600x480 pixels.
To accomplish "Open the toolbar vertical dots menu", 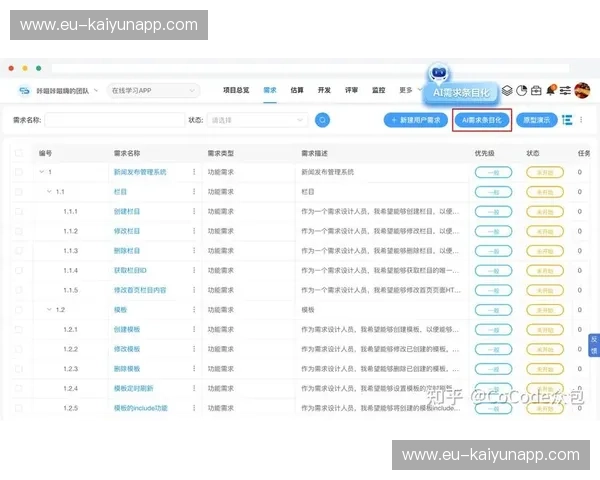I will [581, 120].
